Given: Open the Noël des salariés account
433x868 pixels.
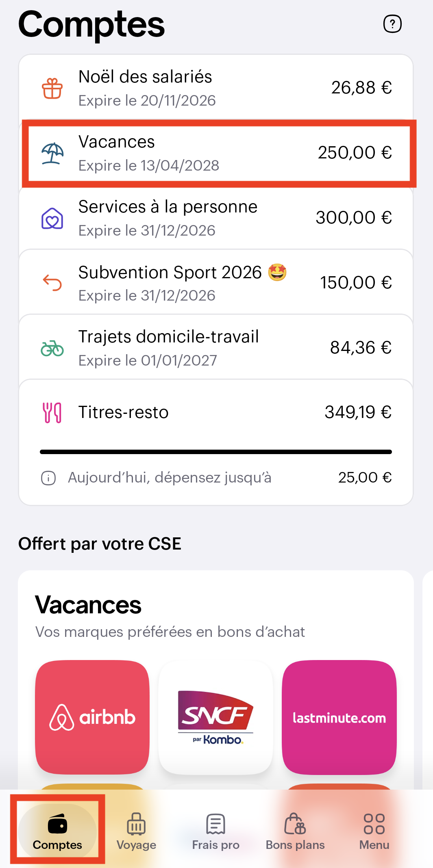Looking at the screenshot, I should pyautogui.click(x=215, y=88).
